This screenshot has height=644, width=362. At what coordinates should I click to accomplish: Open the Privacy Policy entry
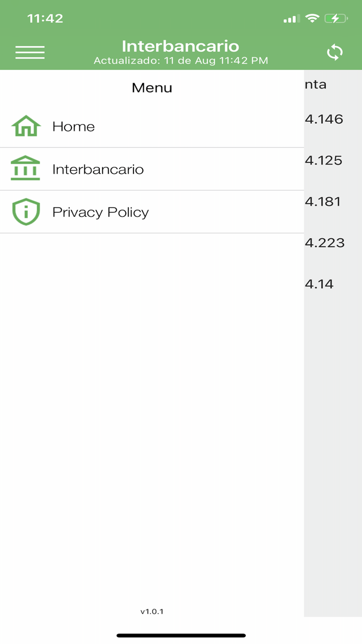(x=101, y=212)
